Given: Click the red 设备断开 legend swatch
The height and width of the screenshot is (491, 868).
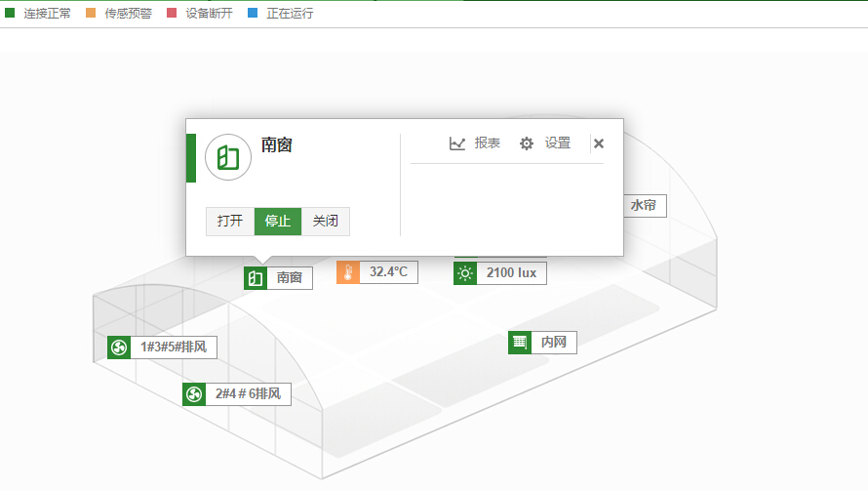Looking at the screenshot, I should point(173,14).
